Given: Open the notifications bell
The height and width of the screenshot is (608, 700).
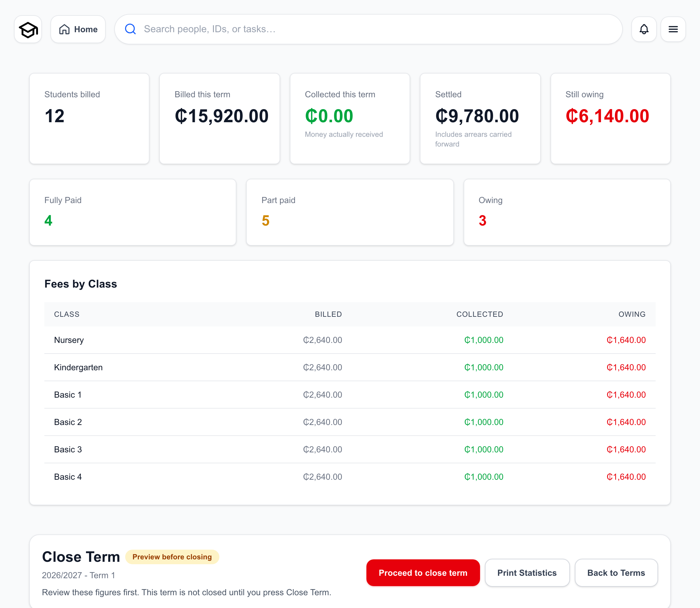Looking at the screenshot, I should [644, 29].
